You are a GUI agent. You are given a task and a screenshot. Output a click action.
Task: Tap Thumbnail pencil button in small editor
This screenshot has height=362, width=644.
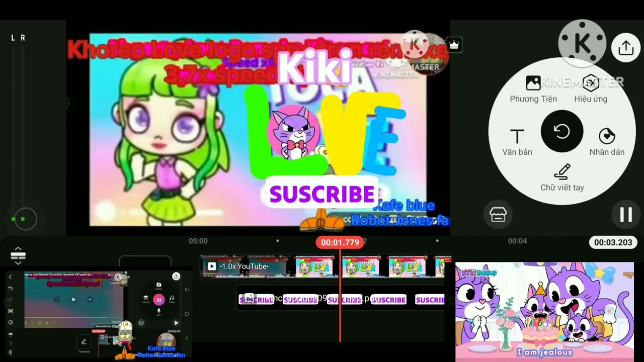(84, 342)
